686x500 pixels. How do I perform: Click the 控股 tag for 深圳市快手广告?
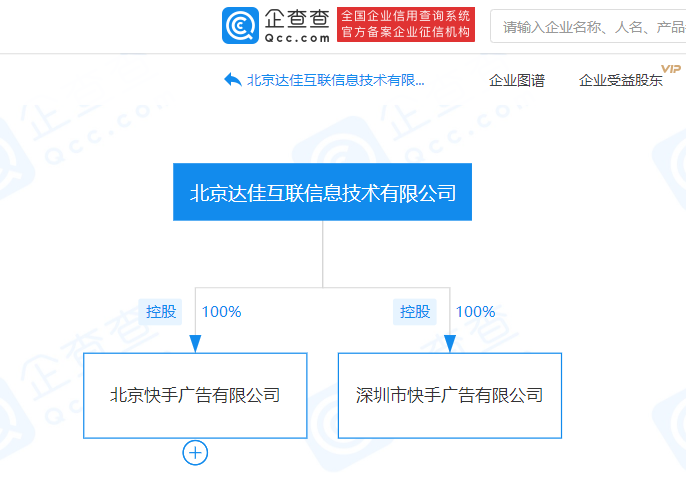[x=415, y=312]
